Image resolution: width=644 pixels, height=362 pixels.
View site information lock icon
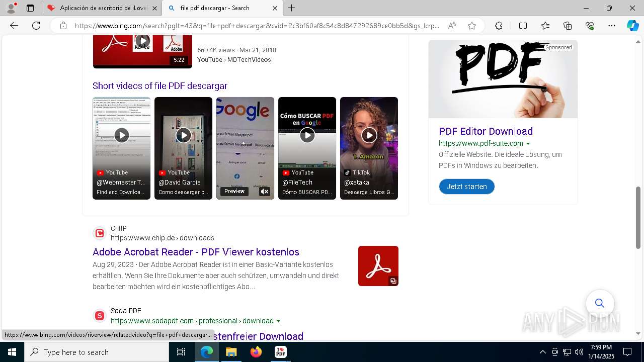pyautogui.click(x=63, y=26)
